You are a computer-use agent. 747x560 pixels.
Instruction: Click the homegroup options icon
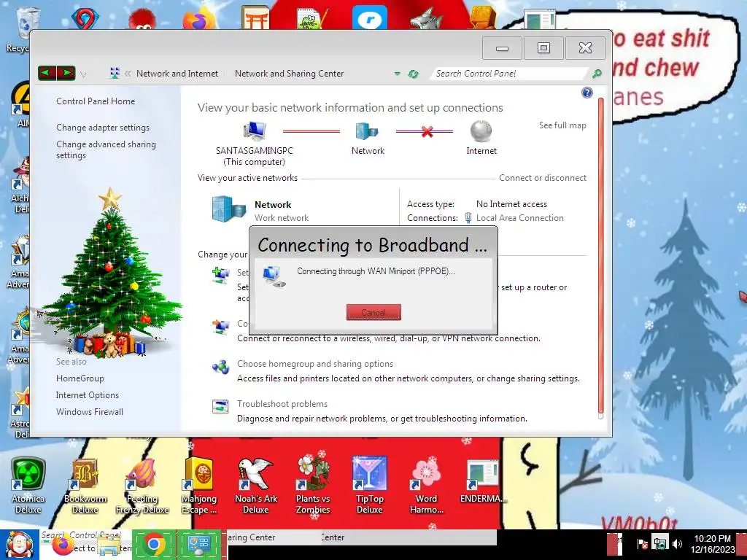pos(220,367)
